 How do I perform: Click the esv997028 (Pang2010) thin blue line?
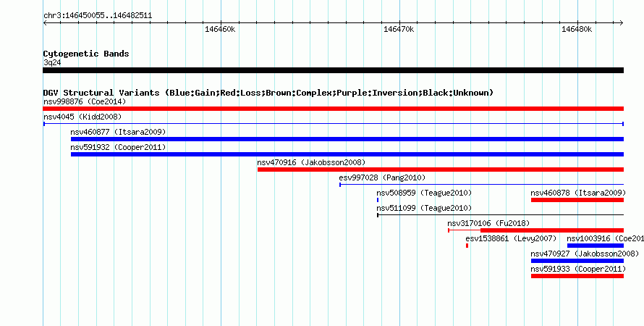(481, 185)
